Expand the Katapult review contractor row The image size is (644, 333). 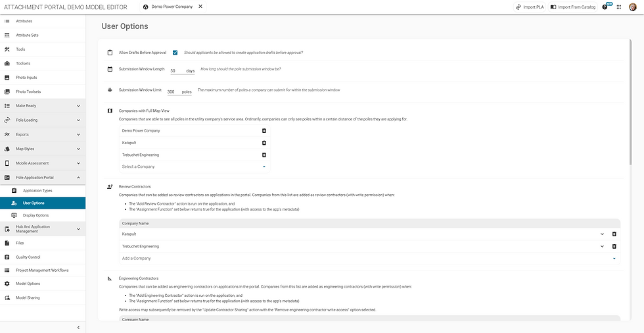tap(602, 234)
